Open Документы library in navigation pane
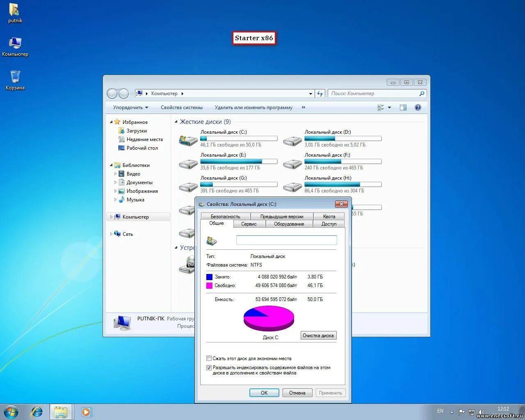Image resolution: width=525 pixels, height=420 pixels. tap(135, 183)
